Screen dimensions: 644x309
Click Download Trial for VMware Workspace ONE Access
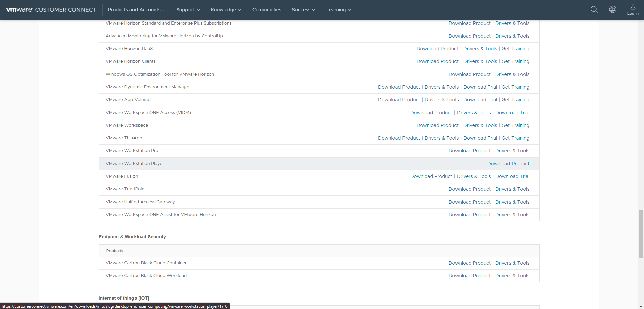(x=512, y=112)
